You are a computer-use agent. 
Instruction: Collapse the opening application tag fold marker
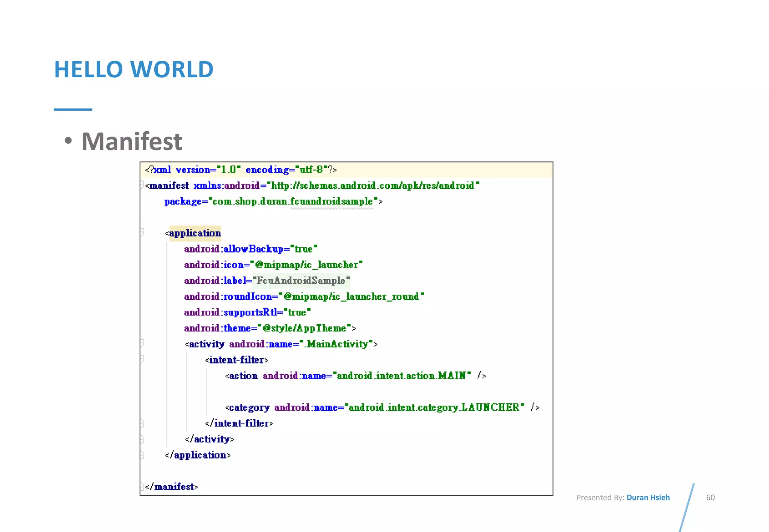142,232
